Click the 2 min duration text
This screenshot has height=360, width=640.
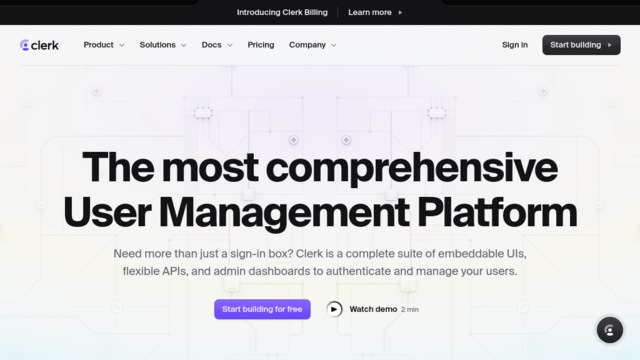(410, 309)
